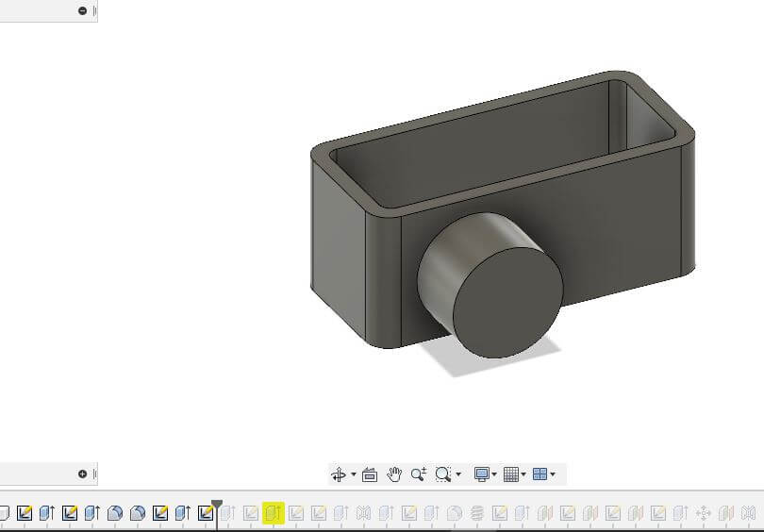Click the Viewports layout icon
This screenshot has height=532, width=764.
540,474
